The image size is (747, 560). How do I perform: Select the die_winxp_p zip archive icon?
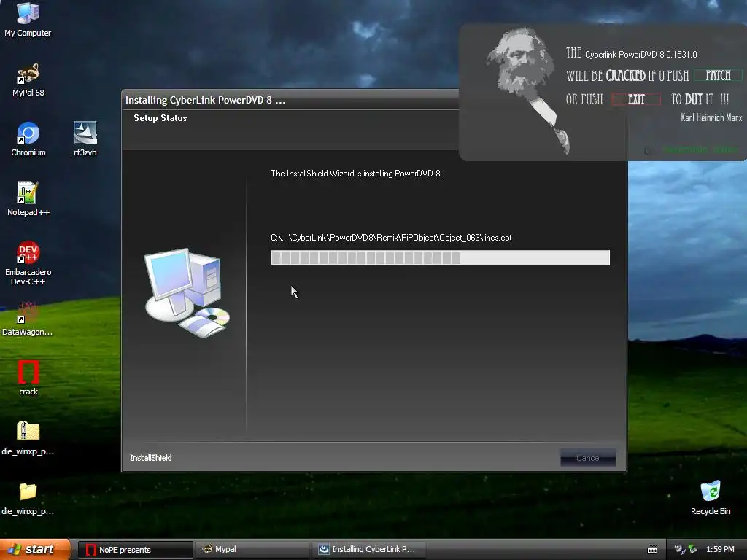click(x=28, y=438)
